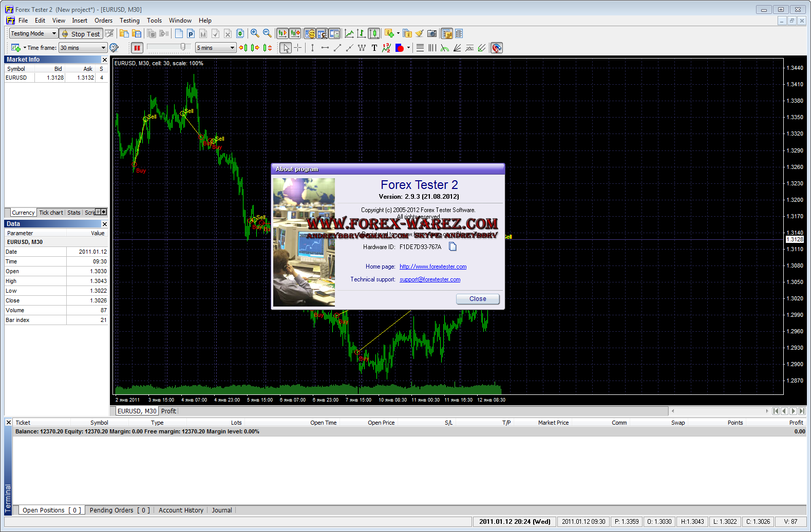Open the Testing Mode dropdown

pyautogui.click(x=33, y=33)
